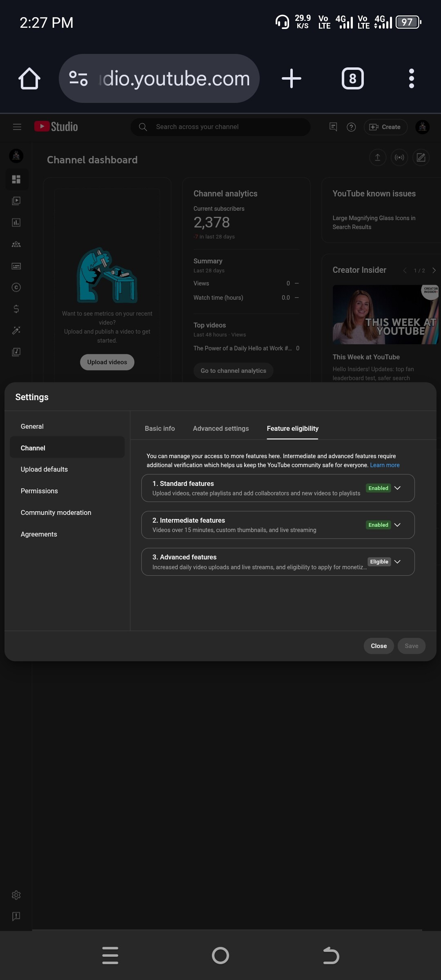Open the Studio hamburger menu
441x980 pixels.
click(x=17, y=127)
